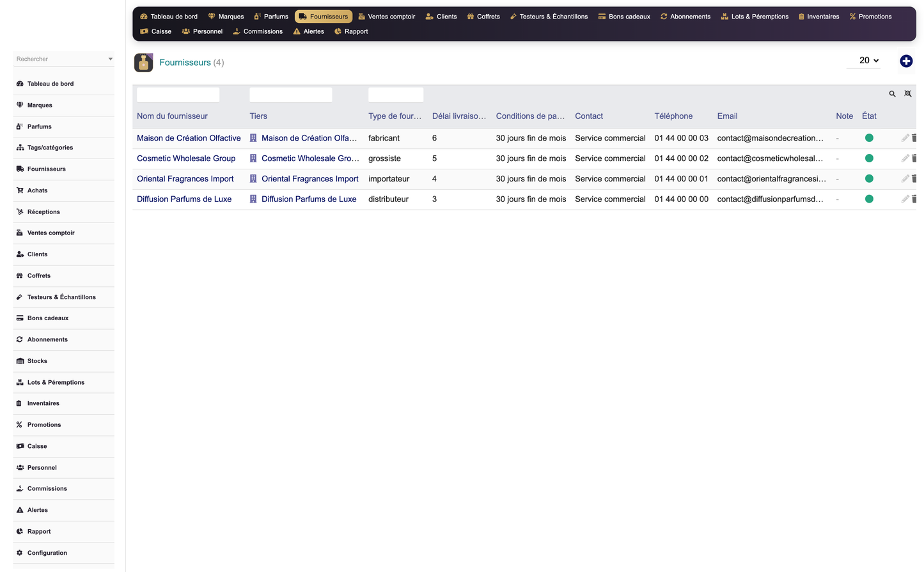Toggle status dot for Maison de Création Olfactive
Viewport: 924px width, 572px height.
point(869,138)
